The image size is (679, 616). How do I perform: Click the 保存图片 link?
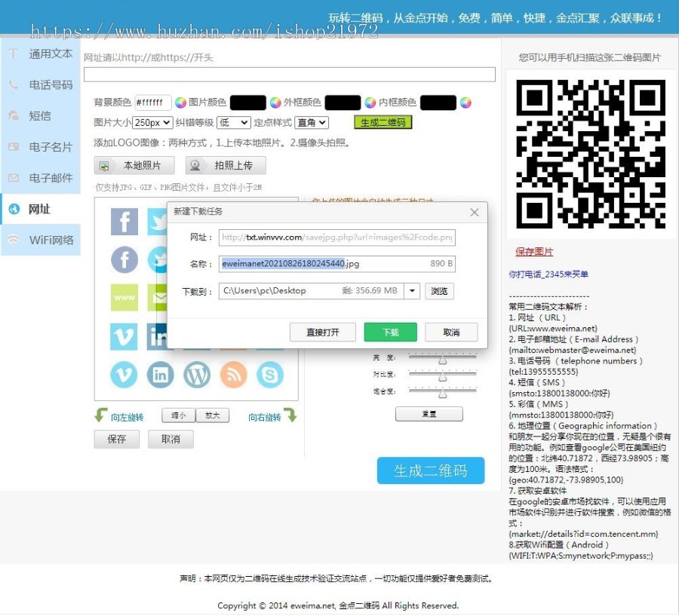coord(534,252)
